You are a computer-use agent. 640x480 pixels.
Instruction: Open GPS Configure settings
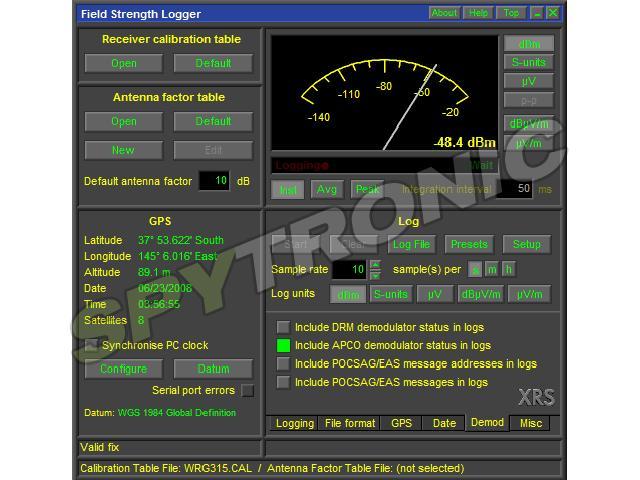pos(124,369)
